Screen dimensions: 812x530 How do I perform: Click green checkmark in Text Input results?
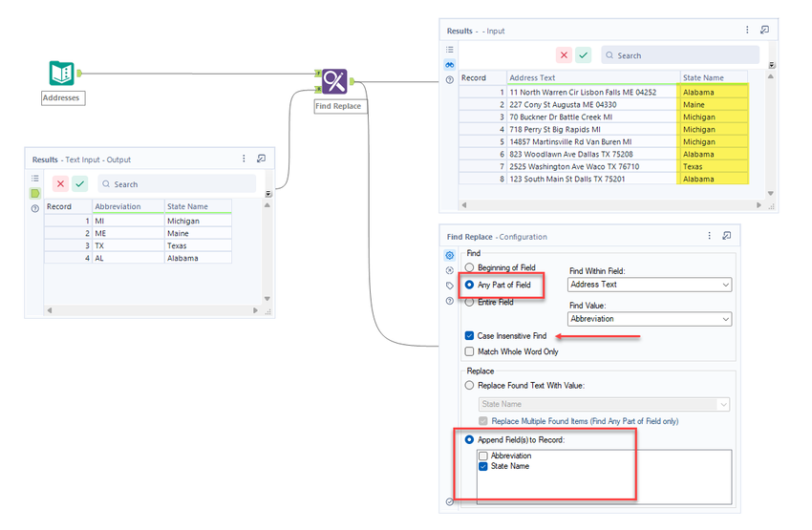(x=79, y=183)
